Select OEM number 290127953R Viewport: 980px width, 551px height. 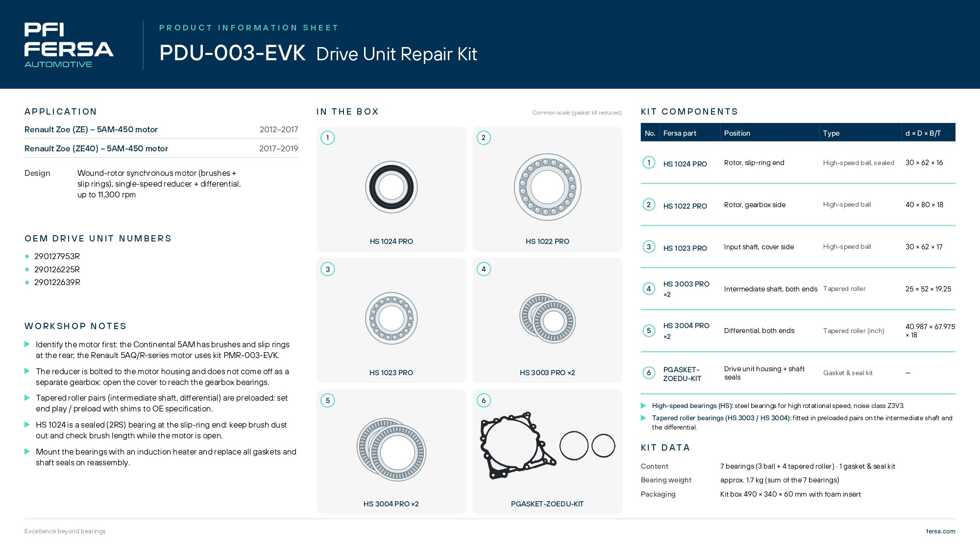click(x=57, y=256)
